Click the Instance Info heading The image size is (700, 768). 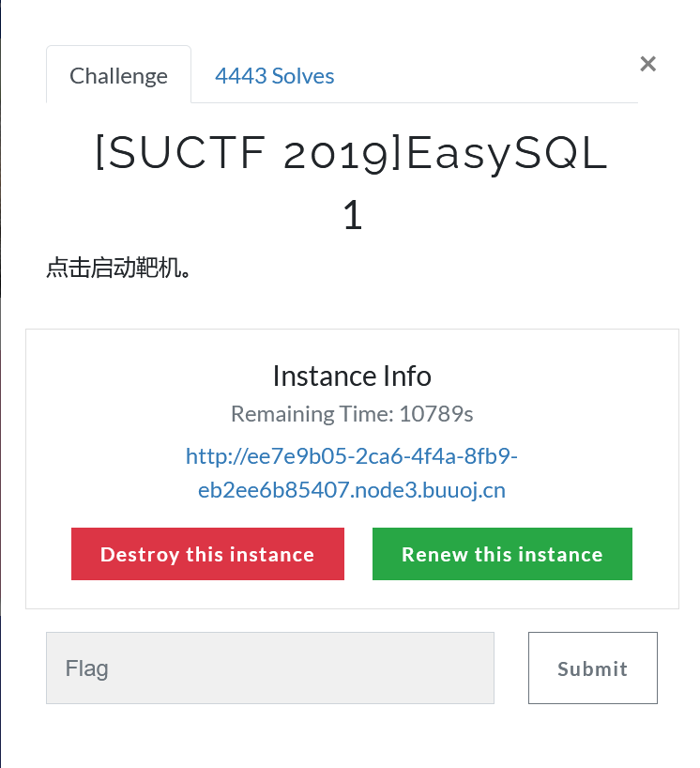(x=351, y=376)
